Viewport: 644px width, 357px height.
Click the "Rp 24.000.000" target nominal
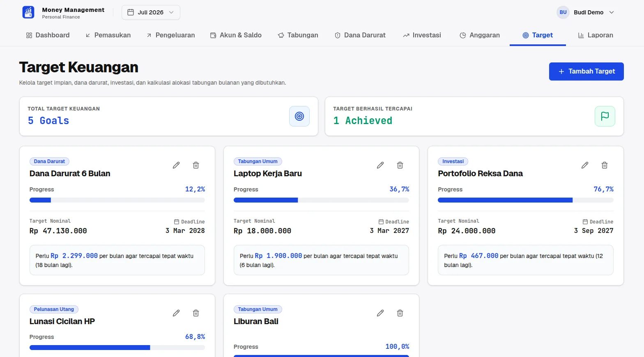click(467, 231)
